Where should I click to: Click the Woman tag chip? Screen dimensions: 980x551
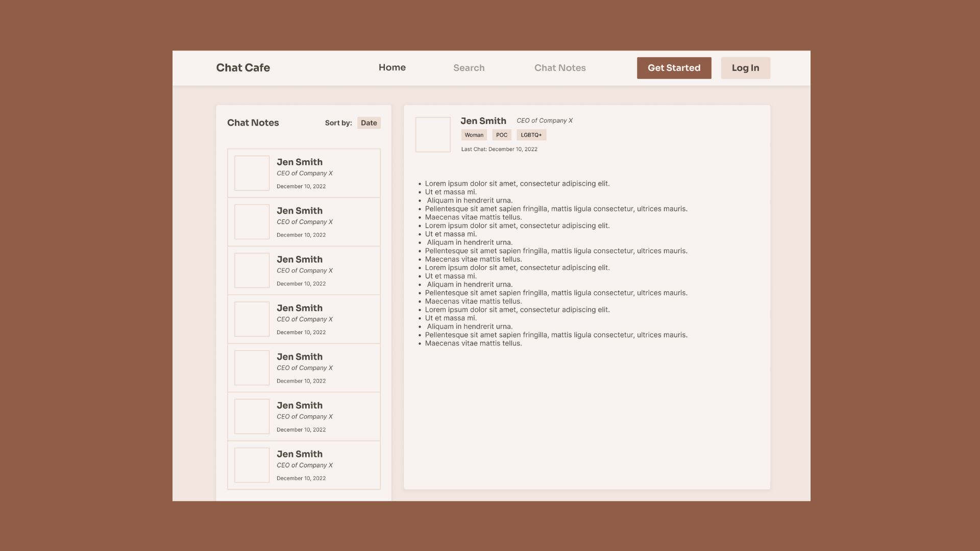pyautogui.click(x=474, y=135)
